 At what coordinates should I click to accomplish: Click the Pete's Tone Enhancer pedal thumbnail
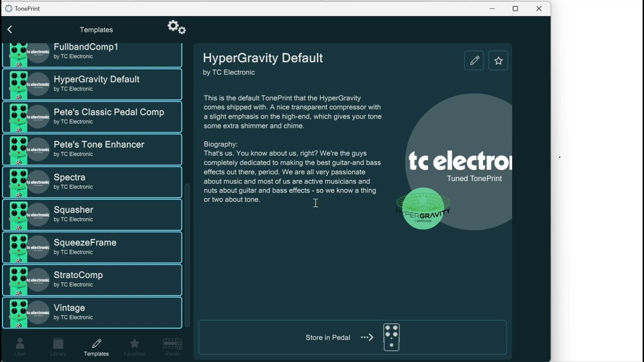coord(19,149)
